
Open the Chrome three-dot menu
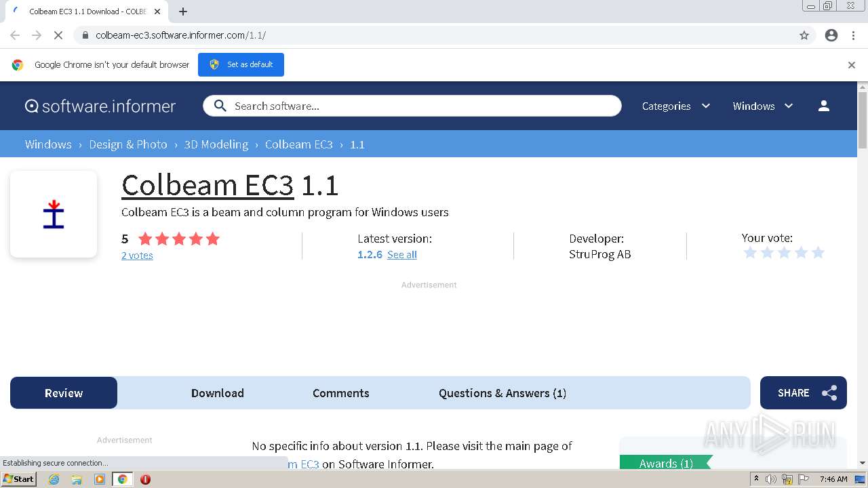point(853,35)
